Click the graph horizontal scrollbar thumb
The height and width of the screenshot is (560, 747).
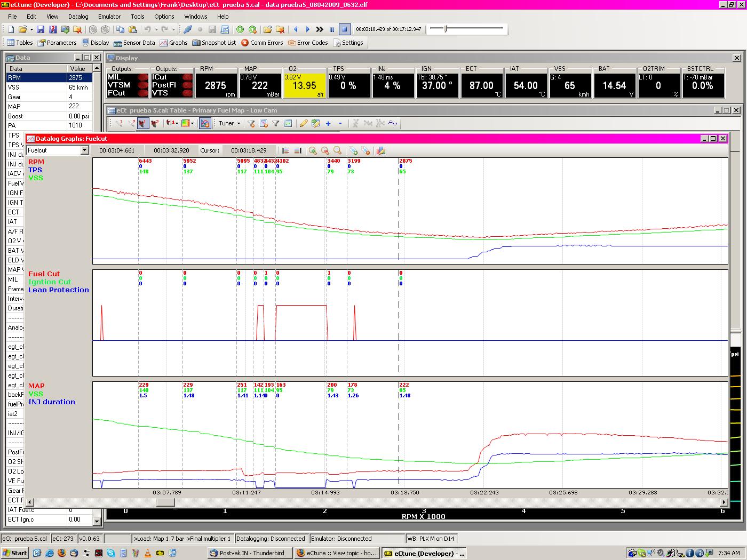tap(165, 502)
